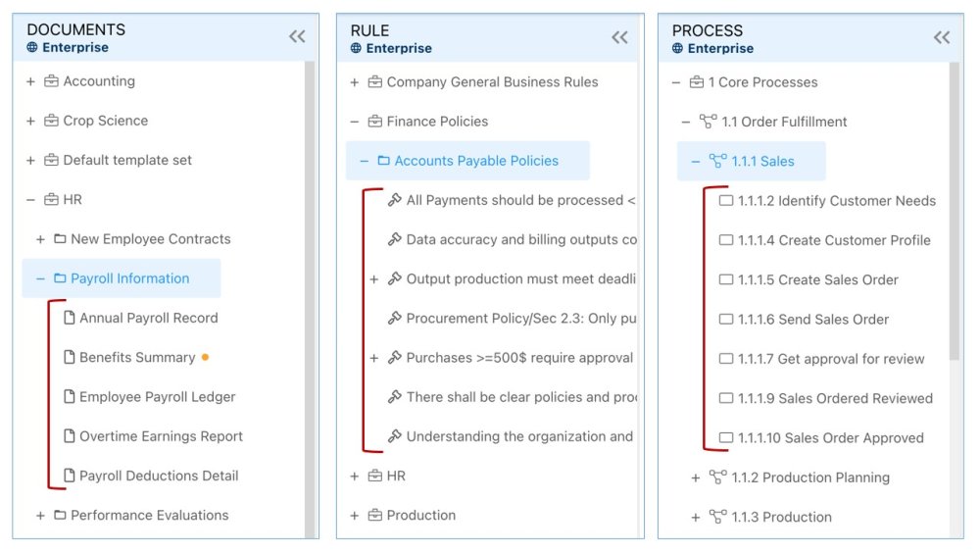Collapse the RULE panel with double-chevron icon

pos(619,37)
